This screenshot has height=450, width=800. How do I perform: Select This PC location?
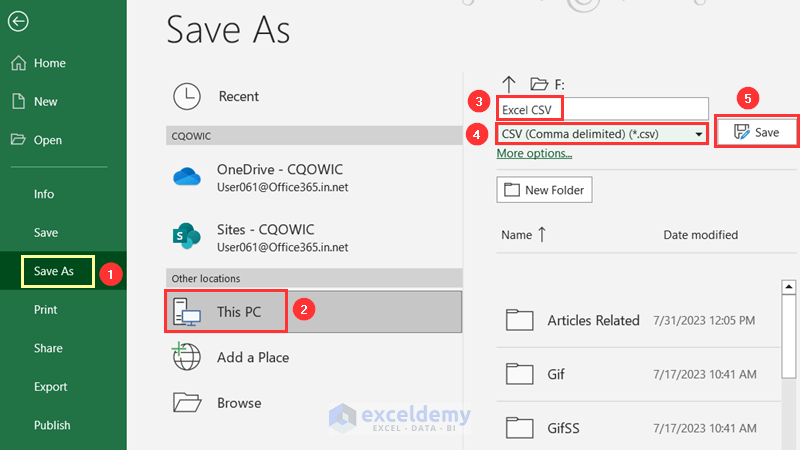tap(314, 312)
